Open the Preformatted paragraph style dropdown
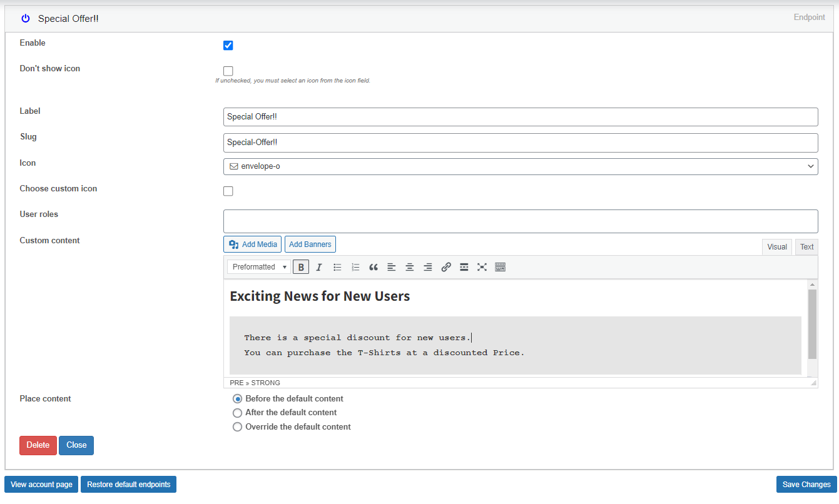The height and width of the screenshot is (504, 839). click(x=258, y=266)
